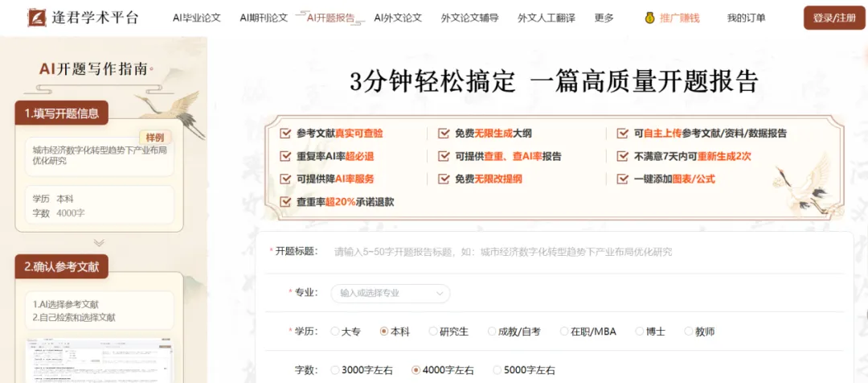Click the 2.确认参考文献 step header
The height and width of the screenshot is (383, 868).
pos(61,266)
